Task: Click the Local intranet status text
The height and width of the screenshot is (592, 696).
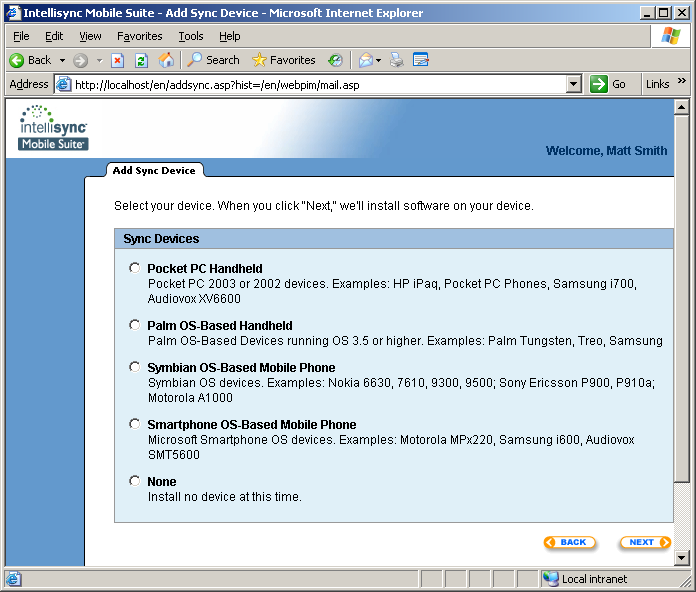Action: 594,579
